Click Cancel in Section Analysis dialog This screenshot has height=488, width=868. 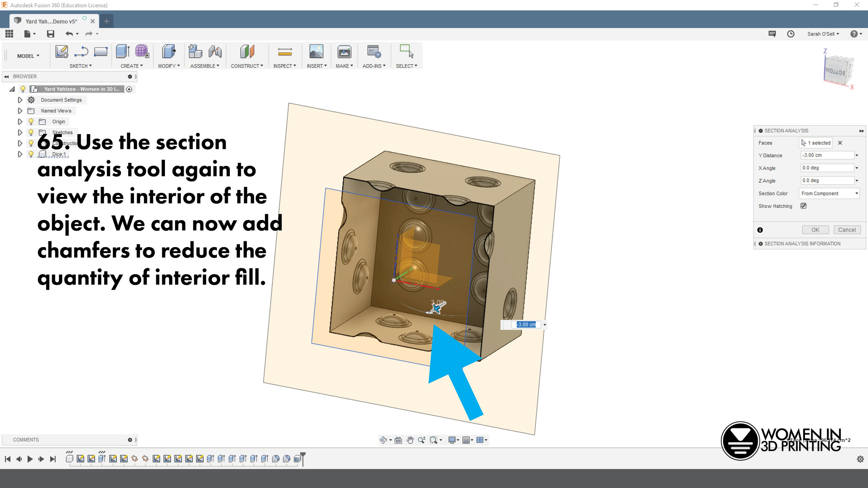[847, 230]
